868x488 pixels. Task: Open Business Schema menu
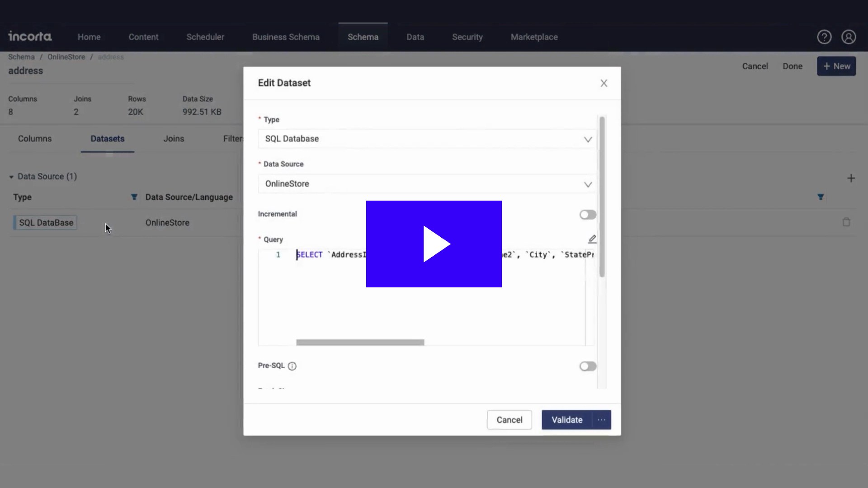[x=286, y=37]
